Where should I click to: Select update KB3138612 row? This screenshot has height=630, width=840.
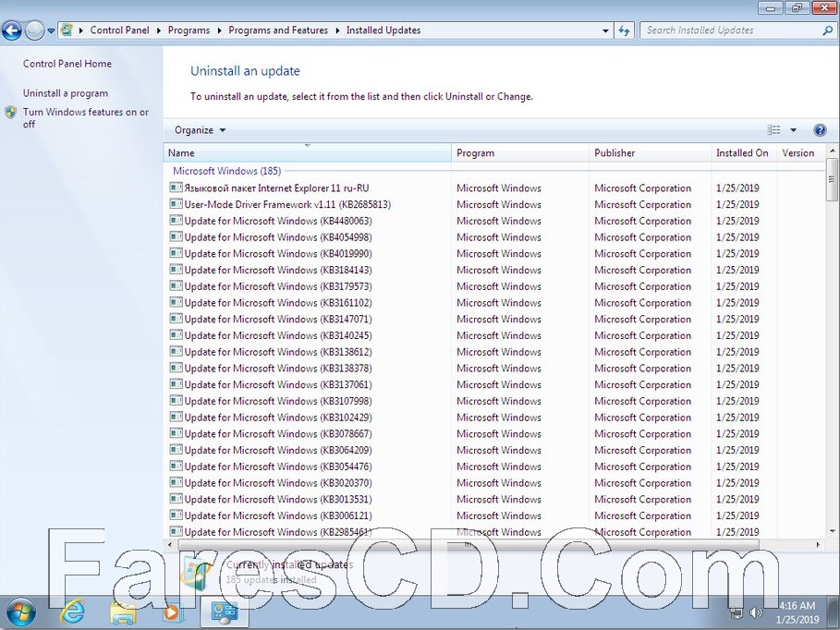click(x=494, y=352)
